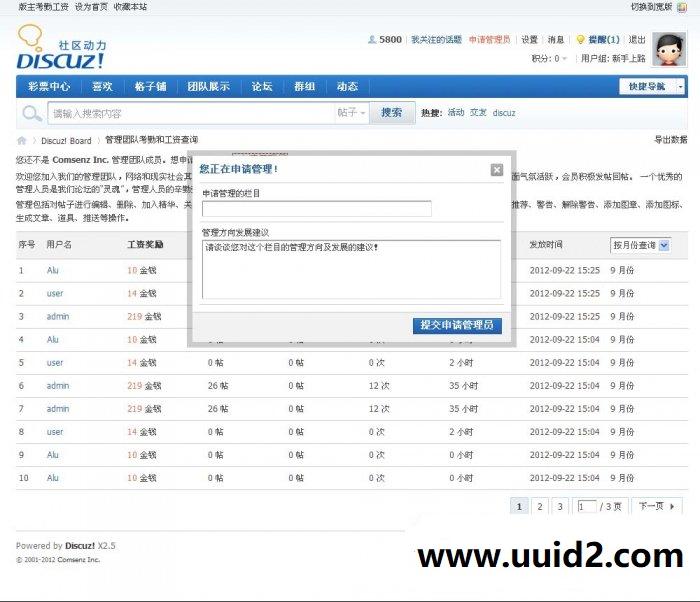Click the 退出 logout link

click(x=637, y=40)
